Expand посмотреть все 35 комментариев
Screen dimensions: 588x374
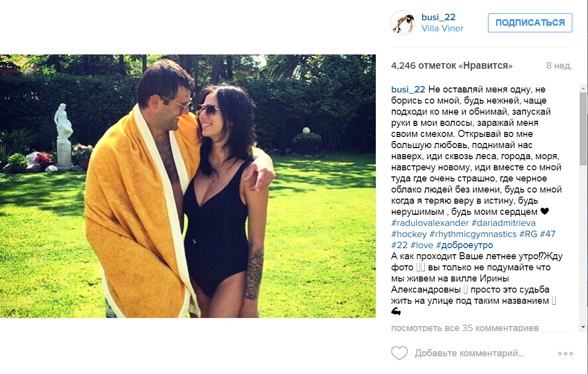[x=465, y=328]
